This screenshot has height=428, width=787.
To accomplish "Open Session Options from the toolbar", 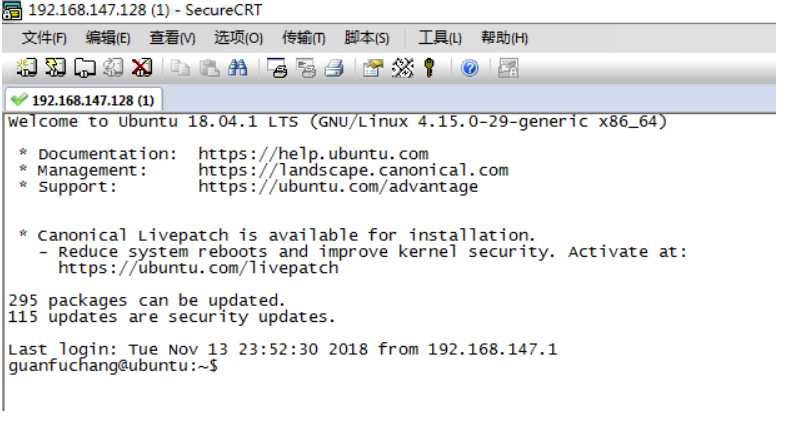I will 373,69.
